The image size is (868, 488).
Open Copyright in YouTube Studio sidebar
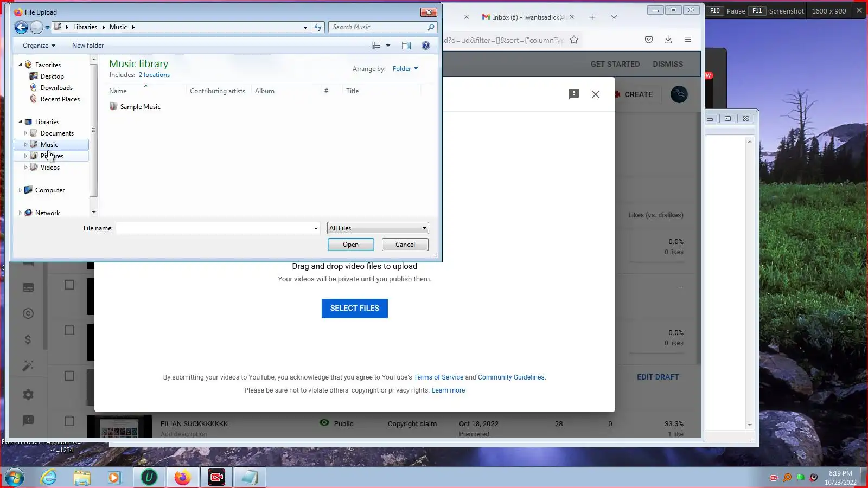(28, 313)
